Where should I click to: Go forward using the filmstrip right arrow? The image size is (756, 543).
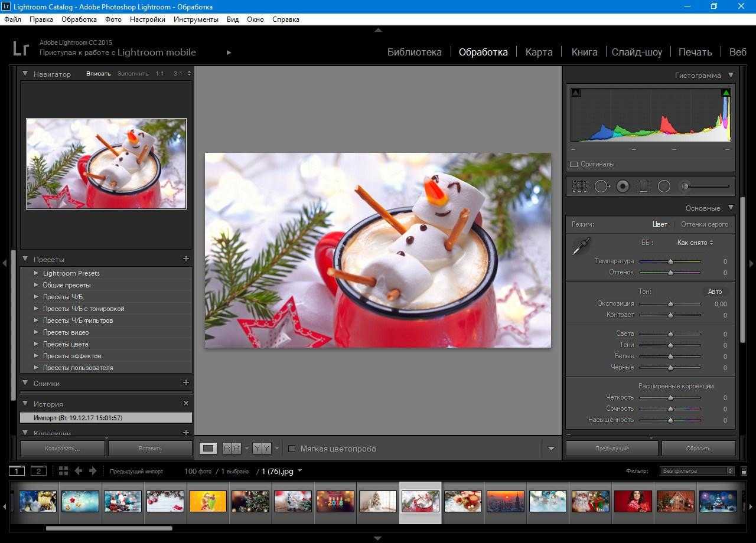[x=93, y=471]
